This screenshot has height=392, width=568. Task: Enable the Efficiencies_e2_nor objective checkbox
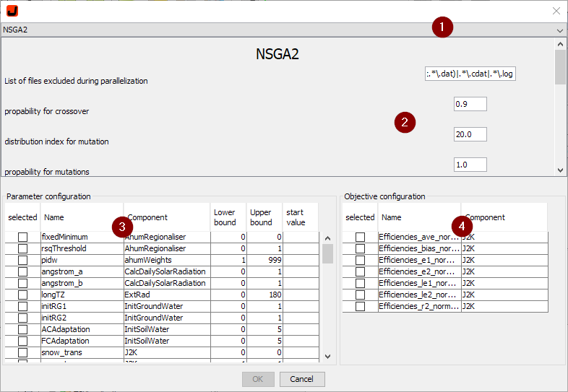tap(360, 272)
